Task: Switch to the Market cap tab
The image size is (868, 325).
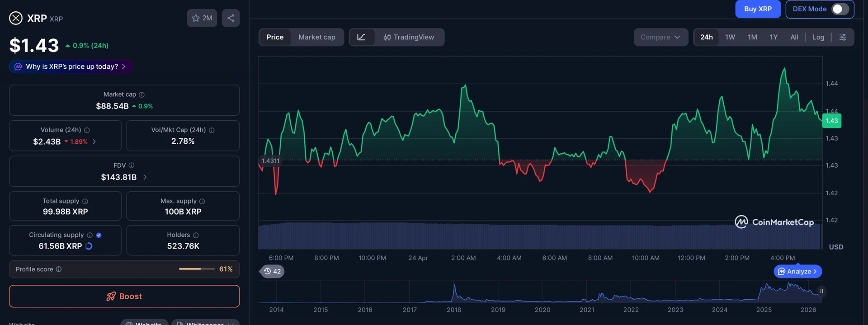Action: [x=317, y=37]
